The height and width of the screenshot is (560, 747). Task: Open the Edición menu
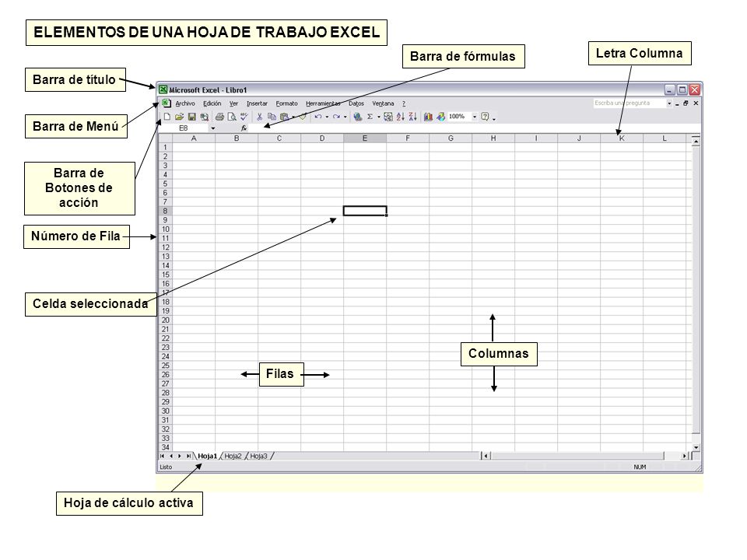212,103
